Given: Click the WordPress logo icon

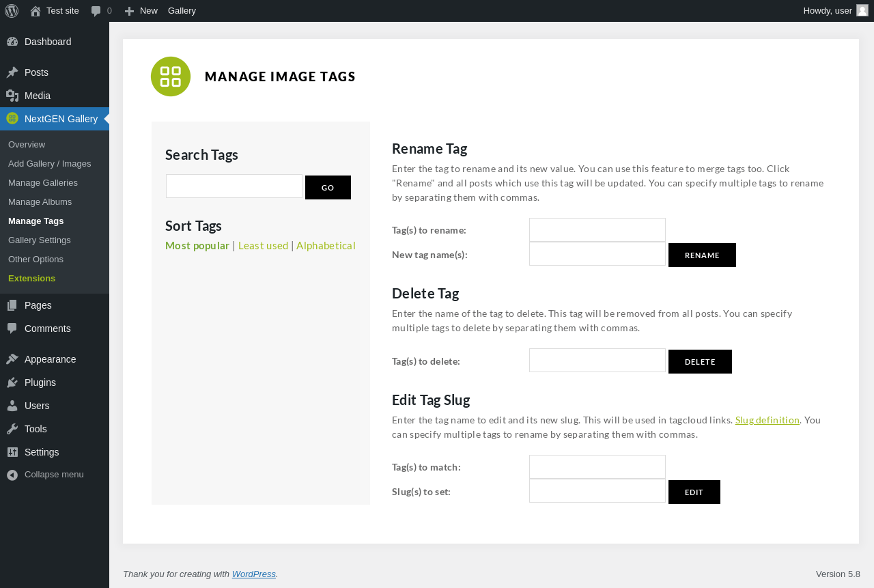Looking at the screenshot, I should (12, 11).
